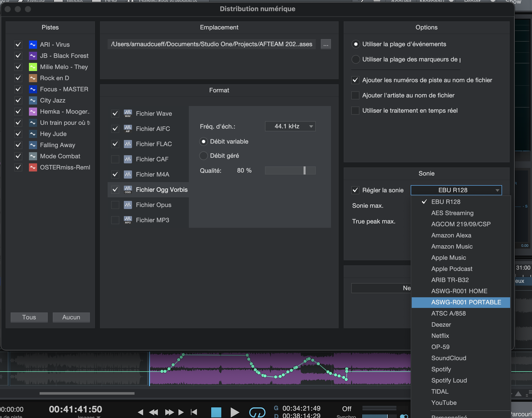Enable the Fichier CAF checkbox
The height and width of the screenshot is (418, 532).
point(115,159)
